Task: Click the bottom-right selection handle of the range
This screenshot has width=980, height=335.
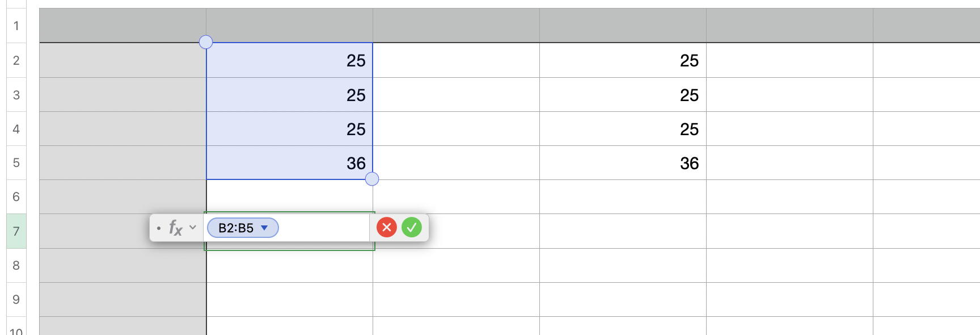Action: pos(372,179)
